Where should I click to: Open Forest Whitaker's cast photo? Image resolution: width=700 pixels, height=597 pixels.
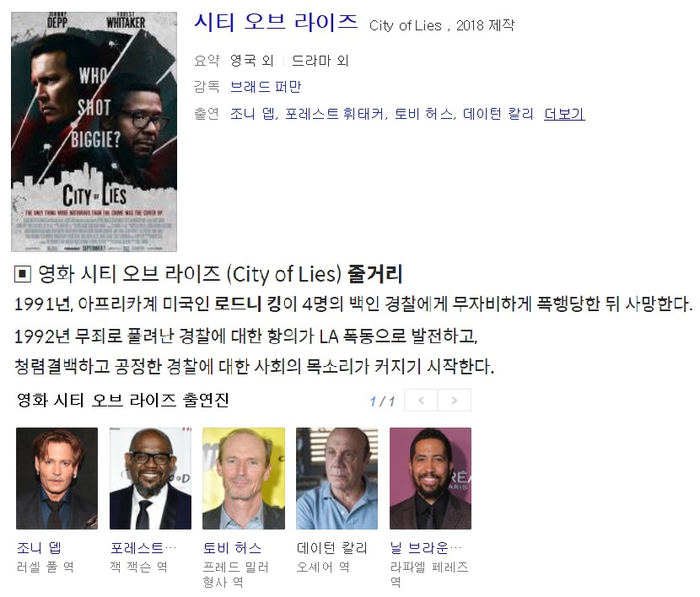click(150, 478)
